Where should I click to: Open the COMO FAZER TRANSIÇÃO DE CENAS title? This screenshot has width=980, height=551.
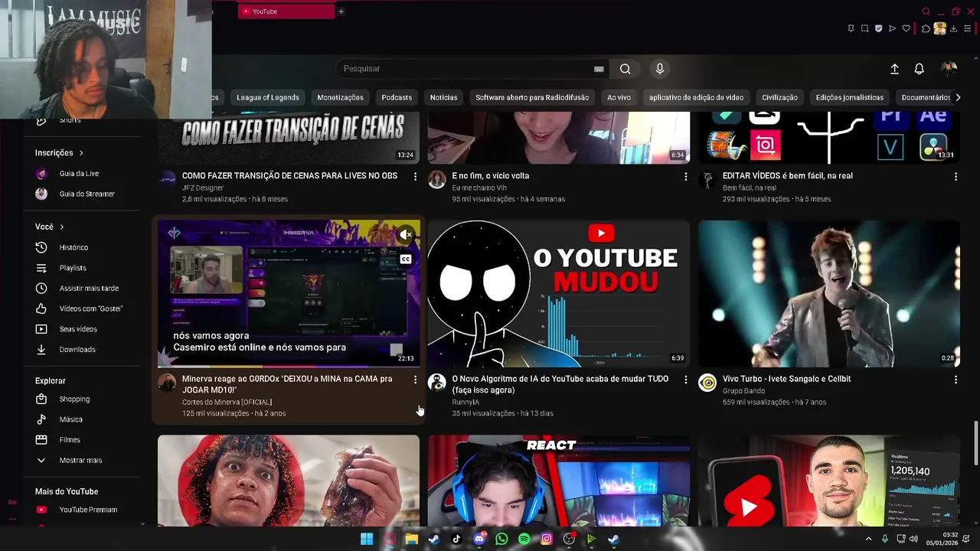[x=289, y=175]
